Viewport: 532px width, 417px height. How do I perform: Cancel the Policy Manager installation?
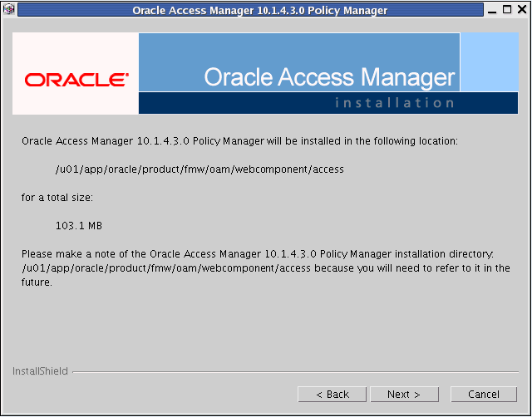tap(484, 395)
